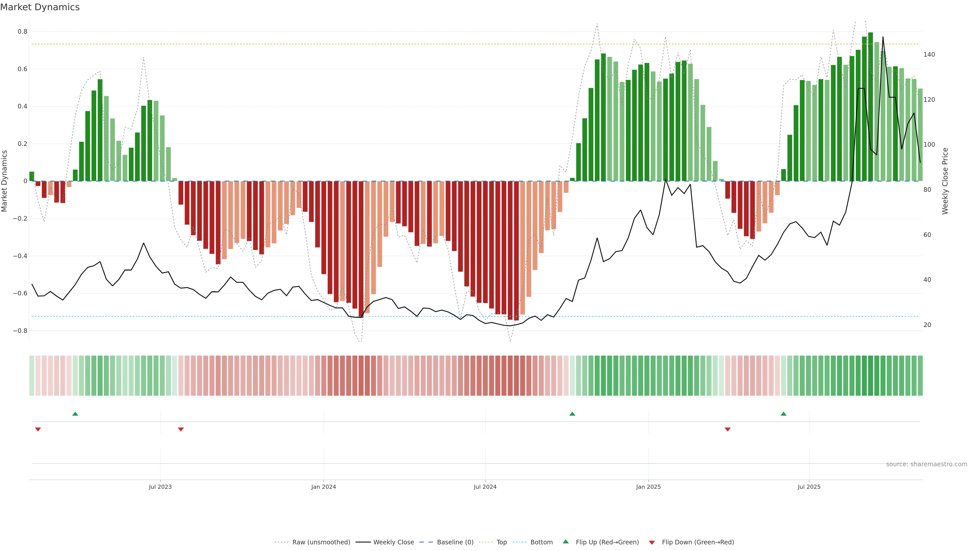Select the Jan 2025 x-axis label

648,487
